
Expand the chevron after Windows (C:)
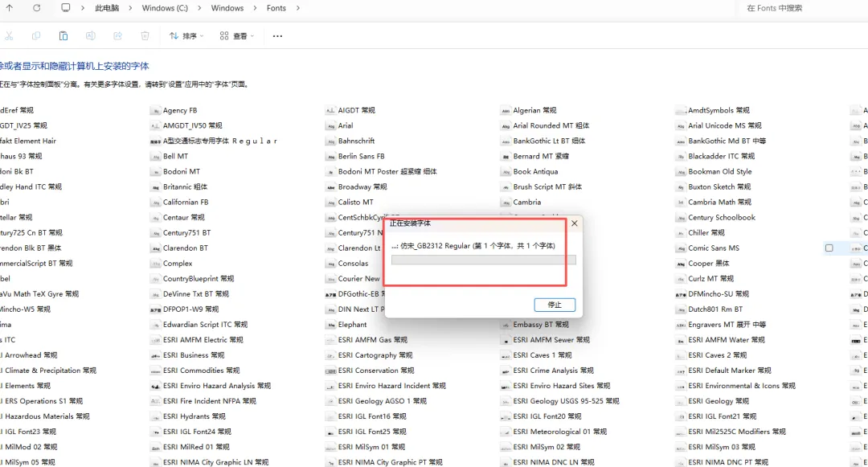(x=199, y=8)
